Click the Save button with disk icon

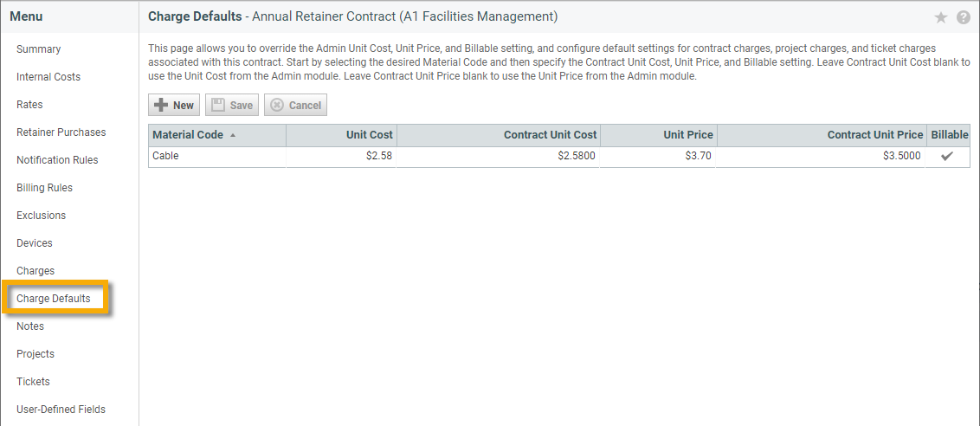(x=232, y=105)
